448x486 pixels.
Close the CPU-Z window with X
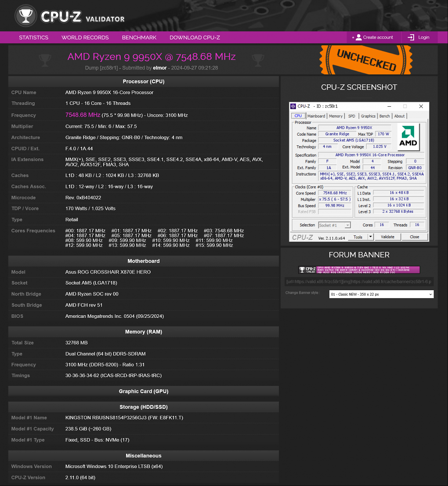pos(421,106)
